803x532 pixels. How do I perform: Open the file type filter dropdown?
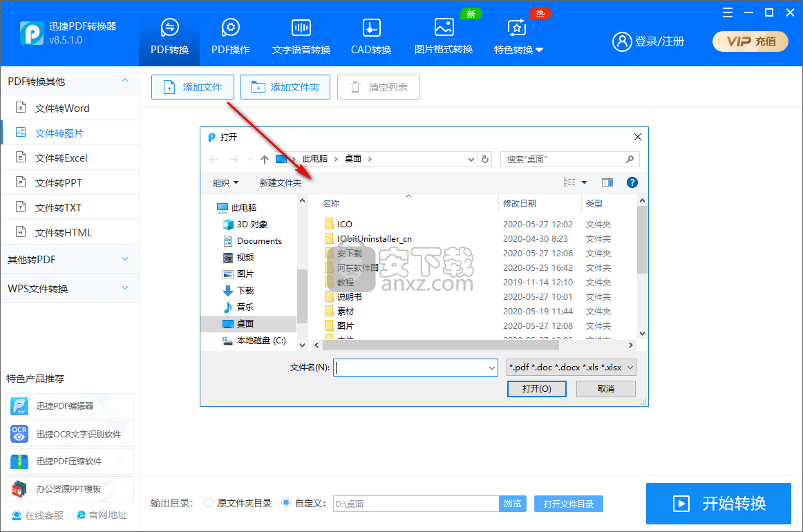point(571,367)
